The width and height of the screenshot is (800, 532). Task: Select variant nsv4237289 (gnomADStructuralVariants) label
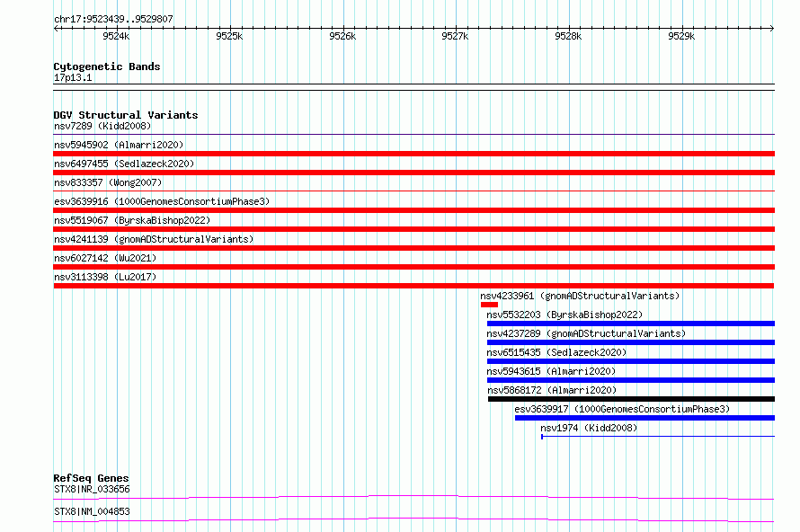[x=586, y=333]
